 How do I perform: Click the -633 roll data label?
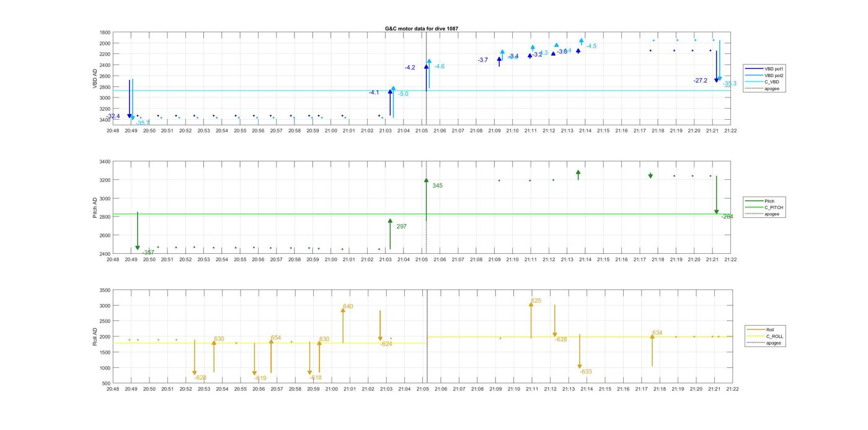point(586,372)
